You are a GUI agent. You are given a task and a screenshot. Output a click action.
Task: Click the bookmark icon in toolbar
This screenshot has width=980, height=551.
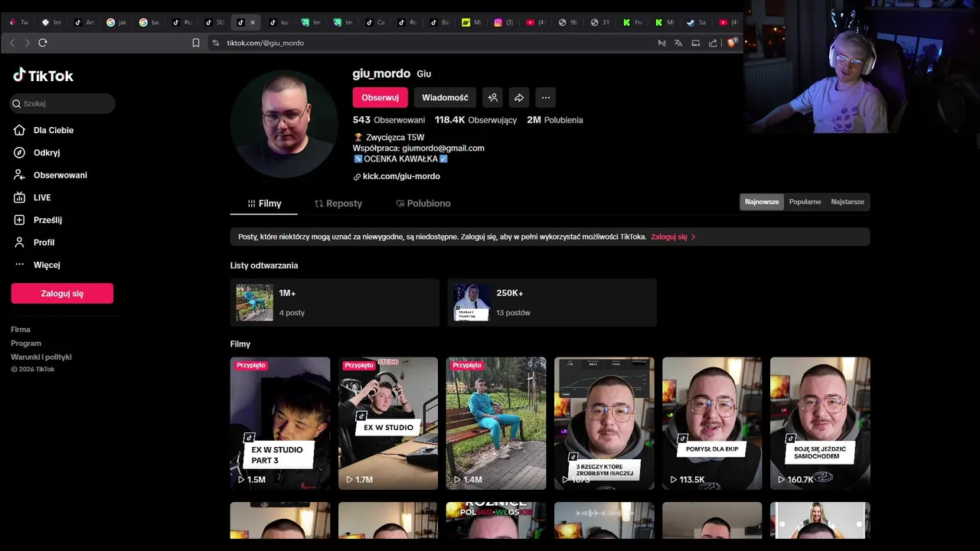(196, 43)
